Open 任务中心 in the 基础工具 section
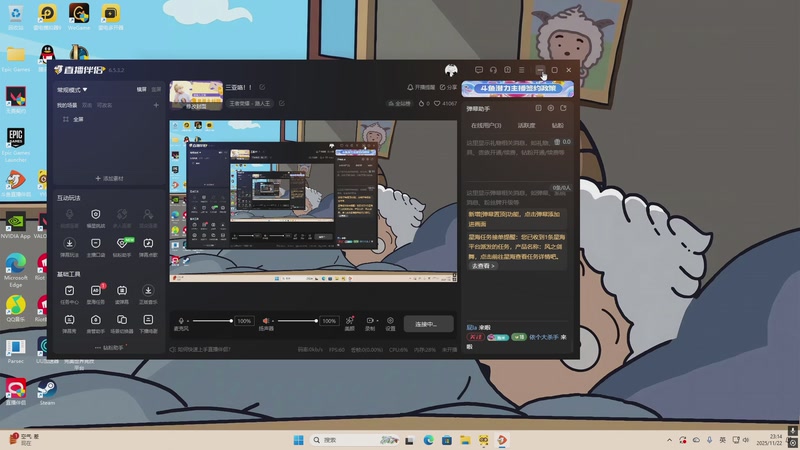 click(x=69, y=291)
